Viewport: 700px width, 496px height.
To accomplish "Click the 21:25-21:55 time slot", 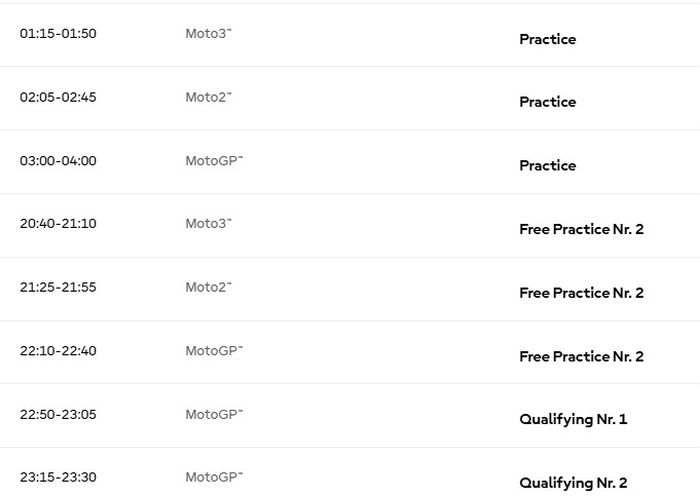I will tap(58, 287).
